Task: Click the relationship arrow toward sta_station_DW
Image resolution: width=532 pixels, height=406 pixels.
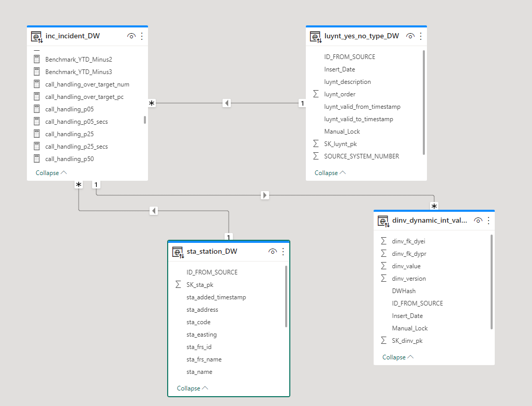Action: tap(154, 211)
